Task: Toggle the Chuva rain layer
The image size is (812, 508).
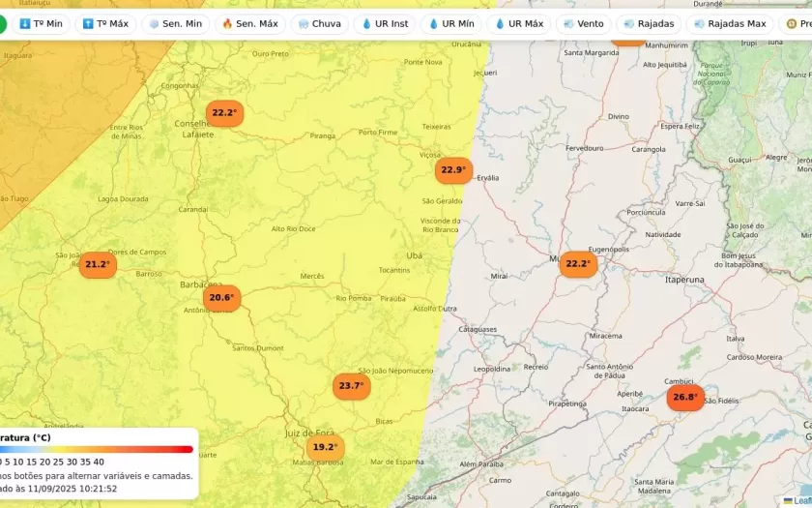Action: click(x=320, y=23)
